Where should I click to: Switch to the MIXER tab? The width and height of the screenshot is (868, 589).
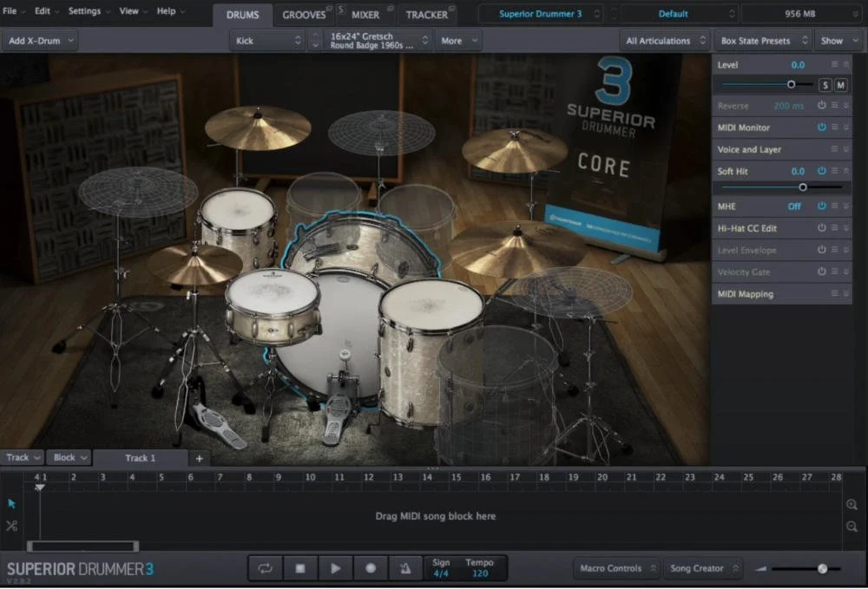(365, 15)
